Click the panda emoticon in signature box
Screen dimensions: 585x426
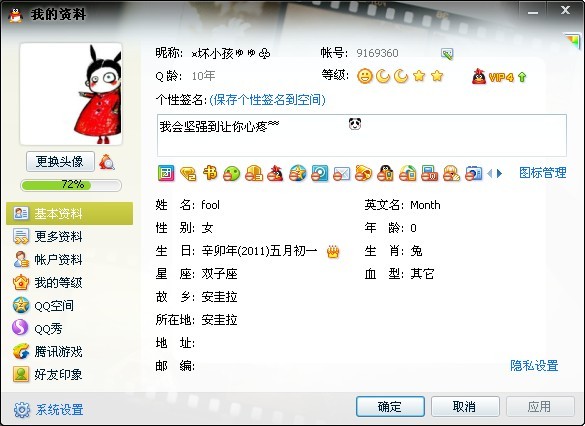[x=355, y=123]
